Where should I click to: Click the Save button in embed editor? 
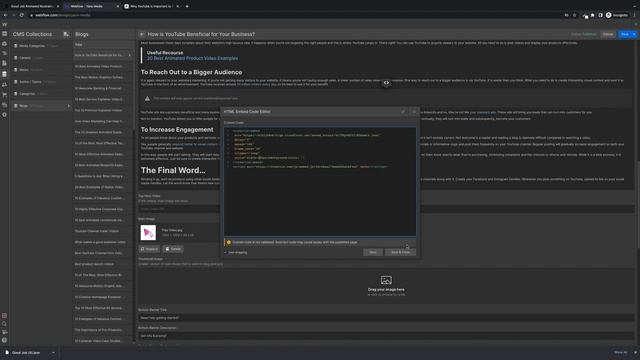pyautogui.click(x=373, y=252)
